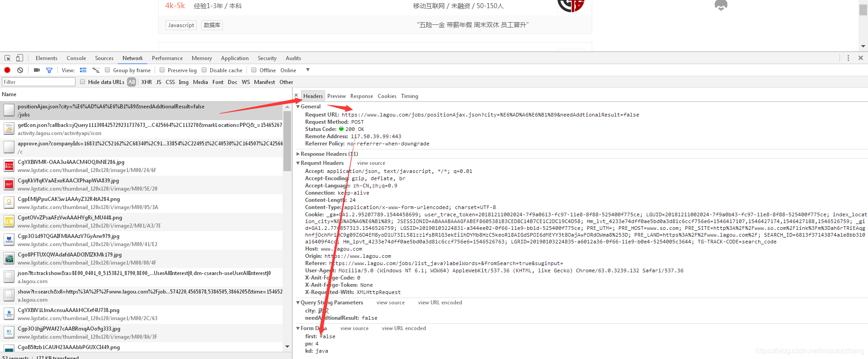Image resolution: width=868 pixels, height=359 pixels.
Task: Click the 数据库 tag on job card
Action: tap(212, 25)
